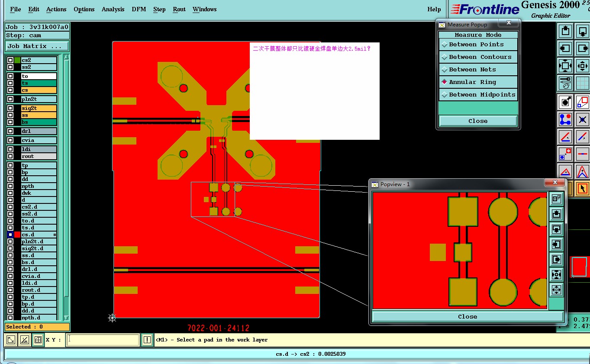Select the ss2.d layer row
This screenshot has height=364, width=590.
coord(39,214)
